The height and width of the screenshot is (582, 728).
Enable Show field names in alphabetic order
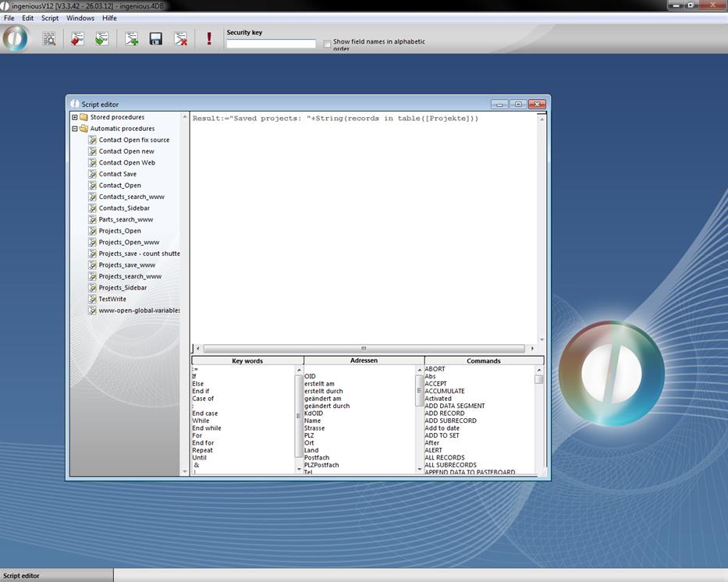pos(328,44)
